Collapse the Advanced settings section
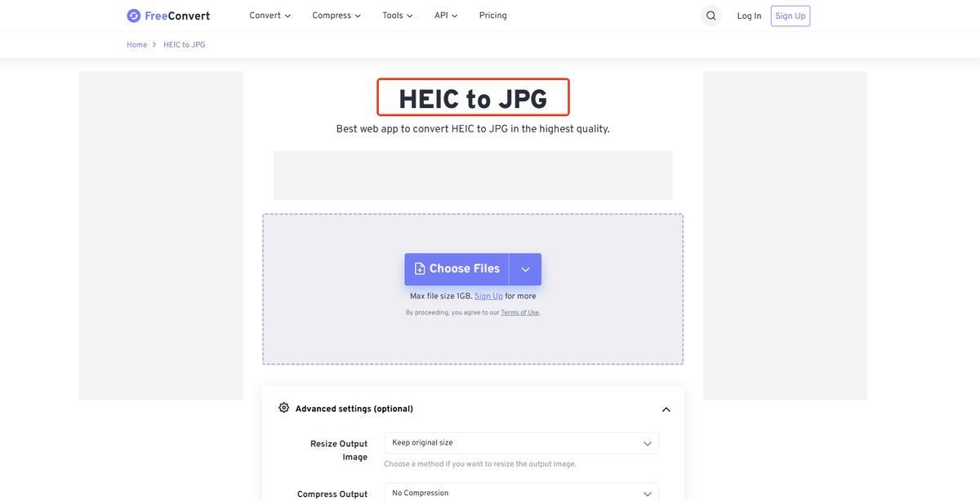 coord(666,409)
